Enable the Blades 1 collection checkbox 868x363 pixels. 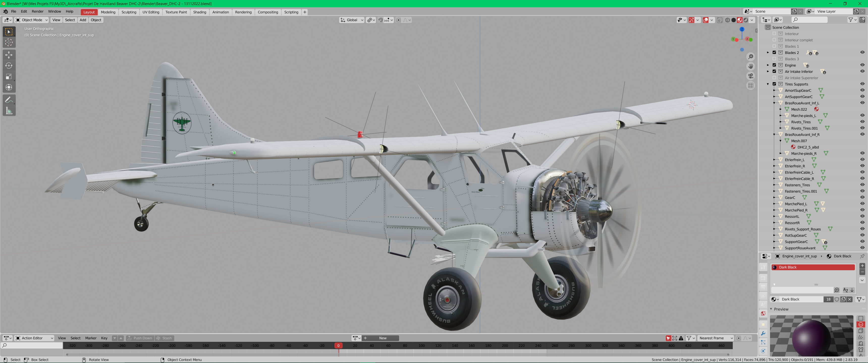coord(774,46)
